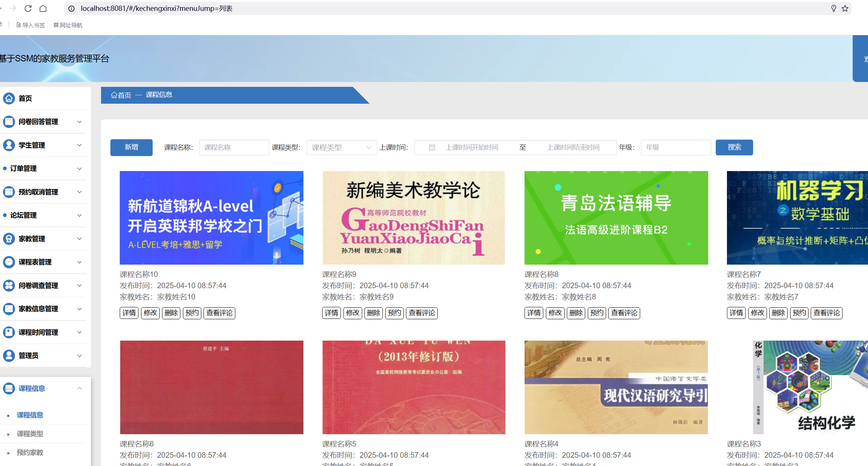Click the home icon in the sidebar

(9, 98)
